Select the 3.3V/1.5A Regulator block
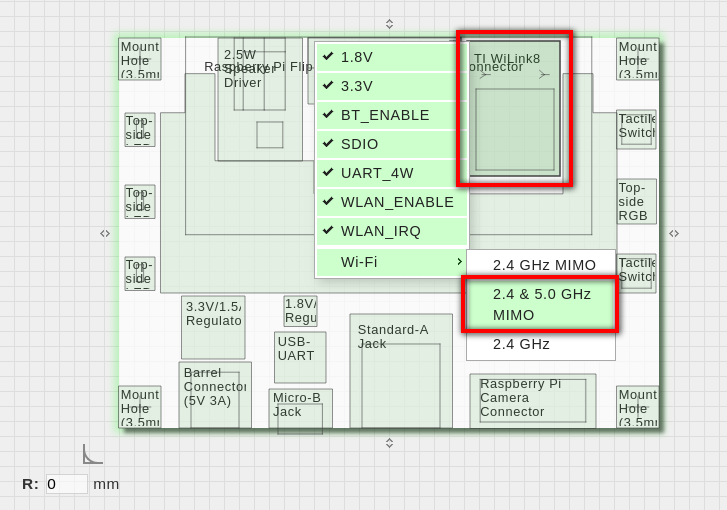This screenshot has height=510, width=727. pyautogui.click(x=213, y=327)
